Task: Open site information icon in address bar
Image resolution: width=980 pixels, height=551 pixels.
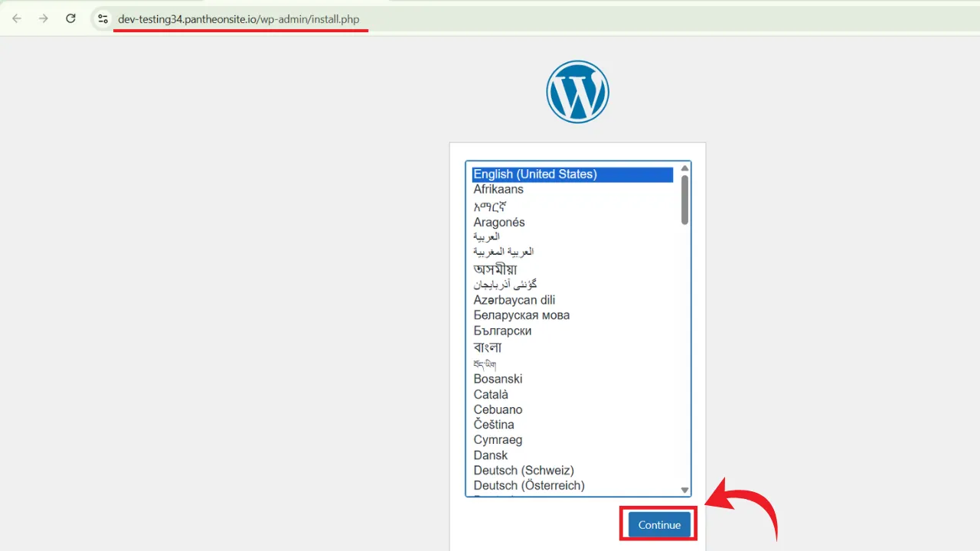Action: click(x=103, y=19)
